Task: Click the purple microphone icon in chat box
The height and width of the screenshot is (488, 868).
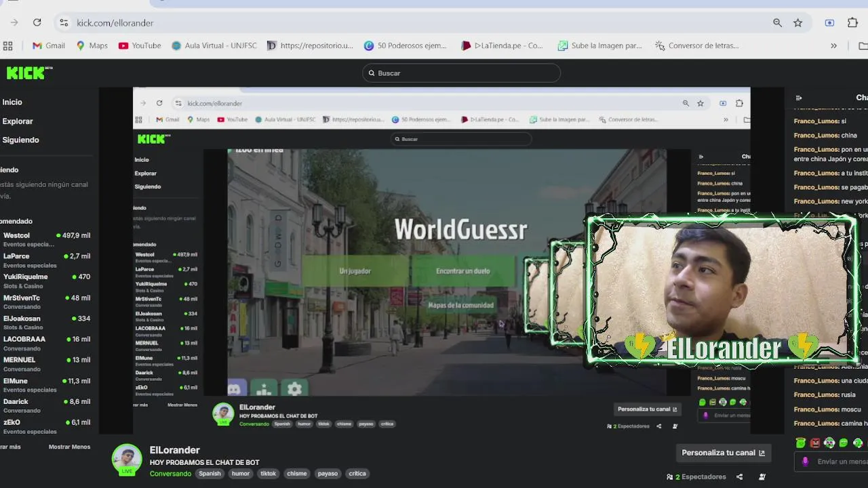Action: [805, 462]
